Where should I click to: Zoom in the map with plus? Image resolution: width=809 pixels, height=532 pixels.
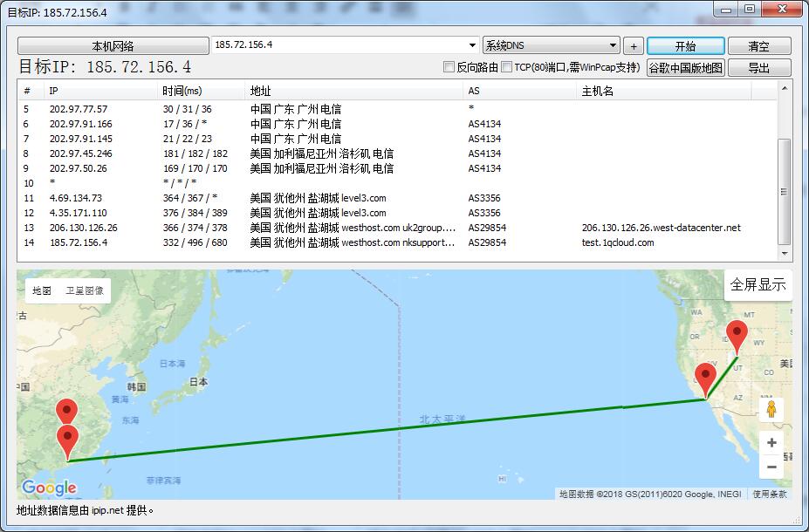(x=771, y=443)
